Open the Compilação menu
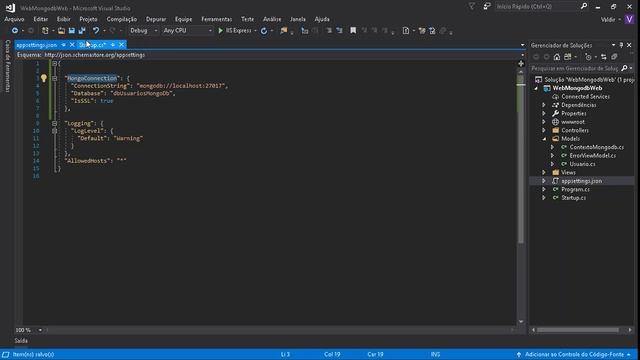 (122, 19)
